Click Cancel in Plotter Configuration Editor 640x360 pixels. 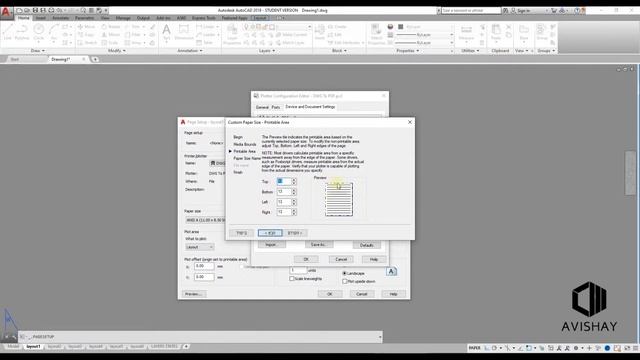coord(341,259)
